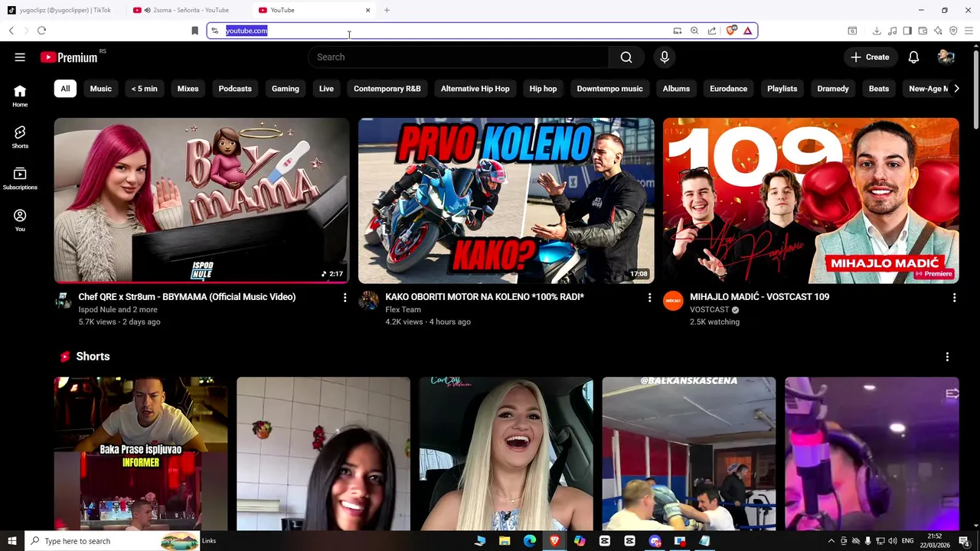Select the Contemporary R&B chip
This screenshot has width=980, height=551.
click(x=387, y=89)
